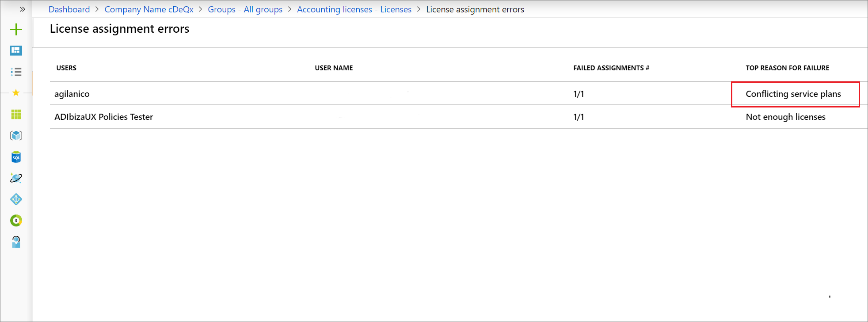Select the ADIbizaUX Policies Tester row

tap(459, 117)
